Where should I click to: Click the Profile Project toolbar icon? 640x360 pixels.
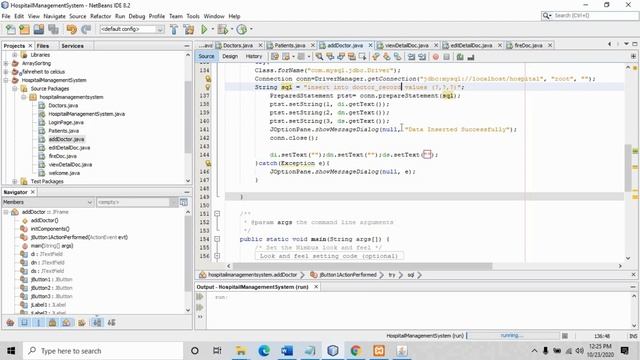(x=242, y=29)
